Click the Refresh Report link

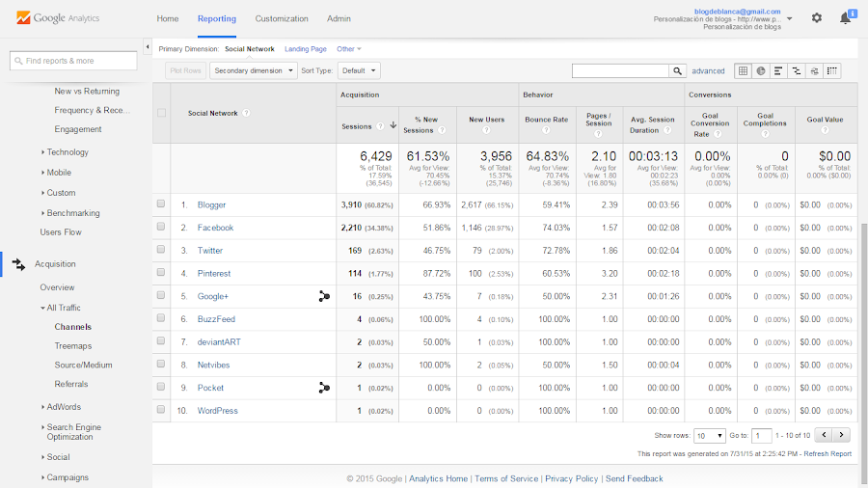[x=827, y=453]
